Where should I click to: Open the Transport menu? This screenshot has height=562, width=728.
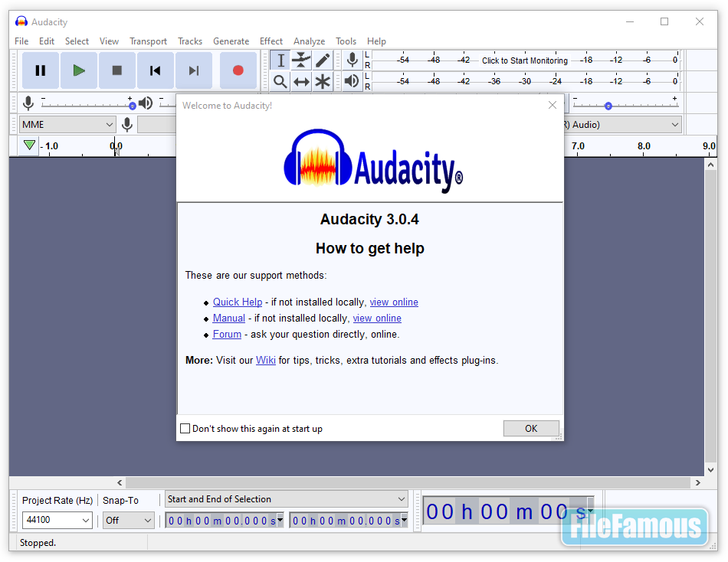[x=148, y=41]
